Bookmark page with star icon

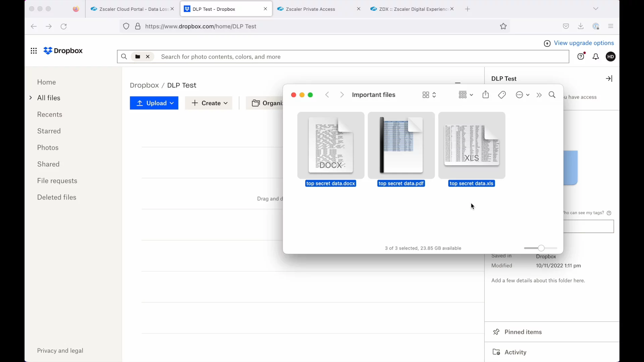click(503, 26)
